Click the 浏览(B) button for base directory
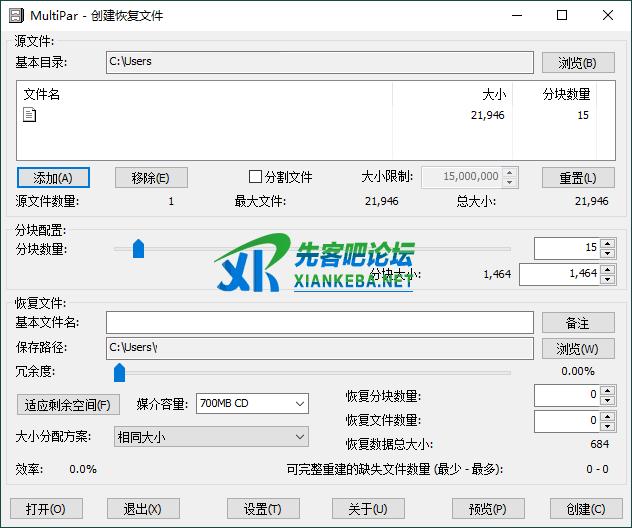 coord(578,62)
